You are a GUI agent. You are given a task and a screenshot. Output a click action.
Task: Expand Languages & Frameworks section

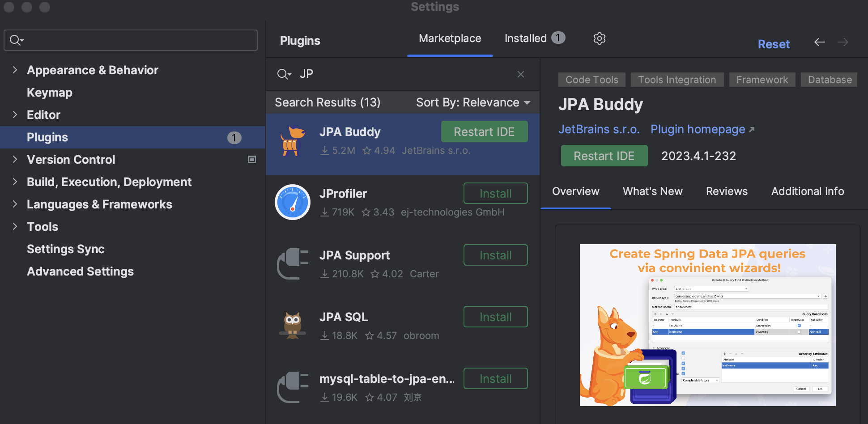(x=15, y=204)
